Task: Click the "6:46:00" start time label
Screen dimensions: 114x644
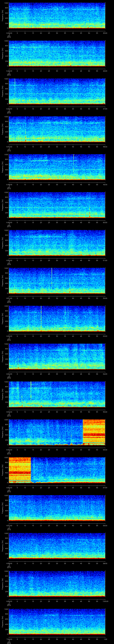Action: pyautogui.click(x=9, y=109)
